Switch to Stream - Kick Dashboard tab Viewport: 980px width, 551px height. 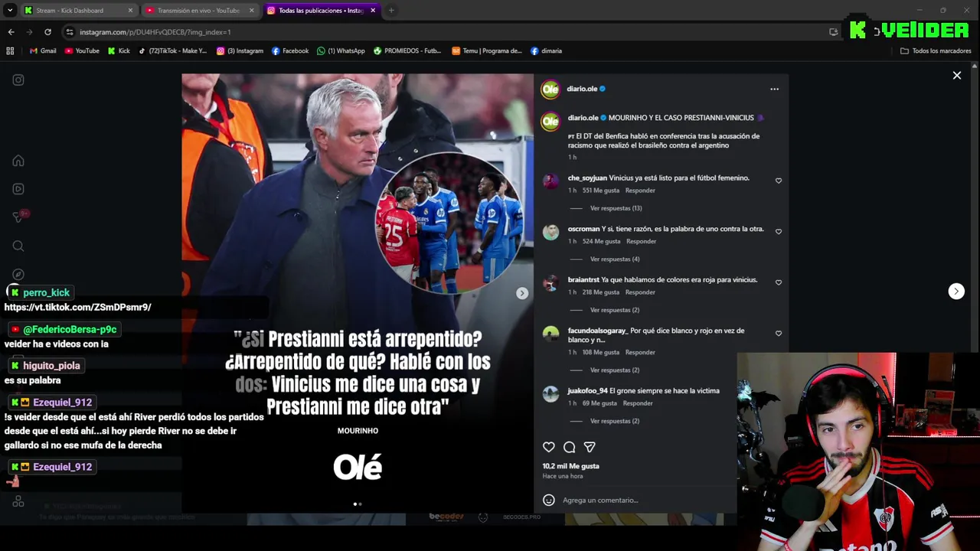click(77, 11)
